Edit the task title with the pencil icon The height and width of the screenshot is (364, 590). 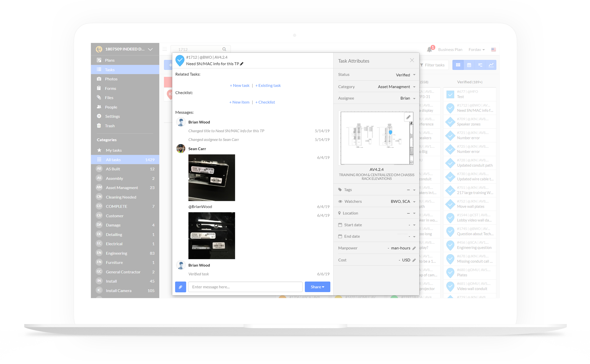pos(242,64)
